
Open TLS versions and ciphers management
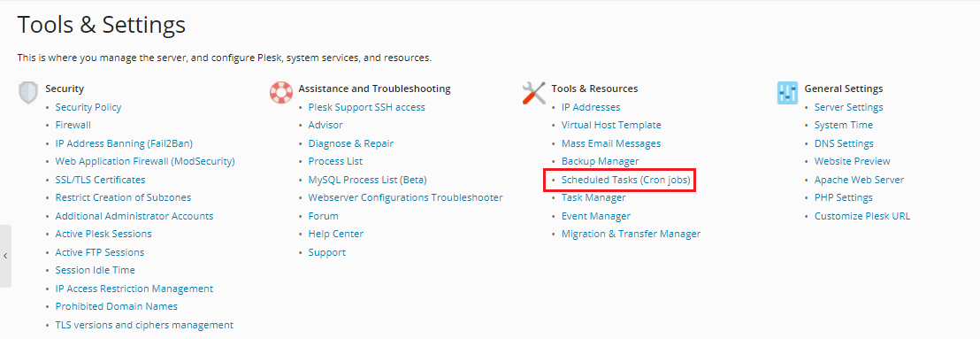coord(144,325)
